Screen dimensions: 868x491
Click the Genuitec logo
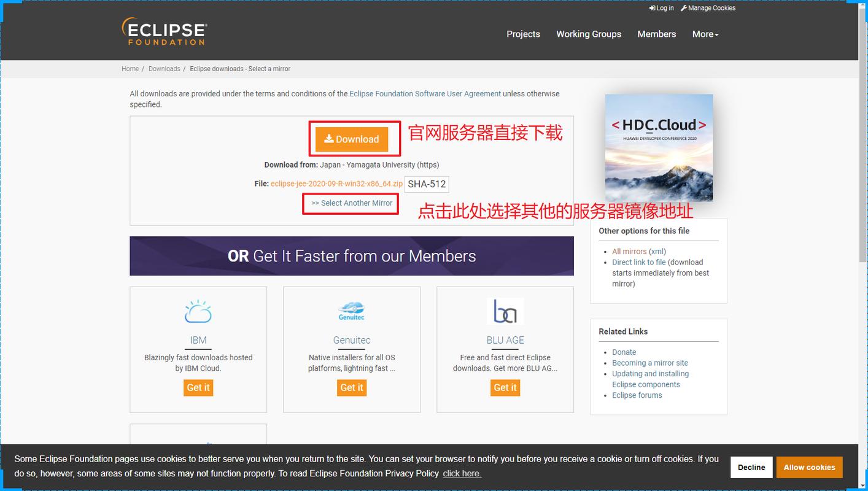pyautogui.click(x=352, y=312)
